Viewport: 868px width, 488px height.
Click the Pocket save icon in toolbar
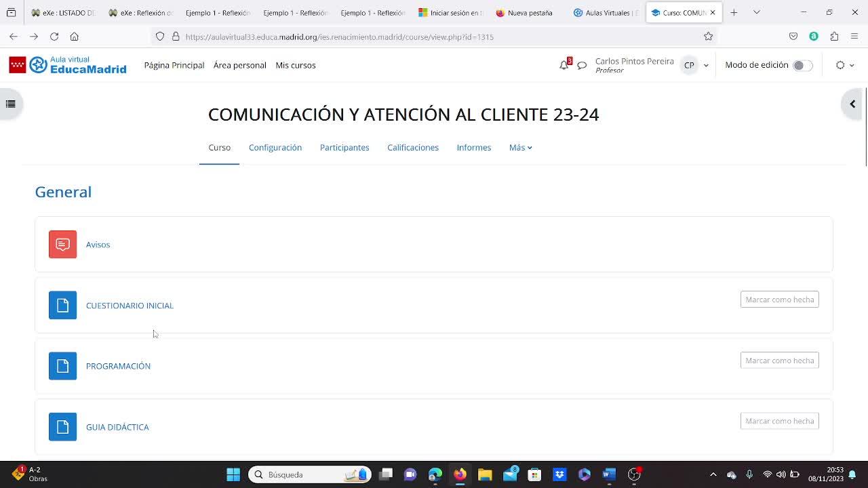point(793,37)
